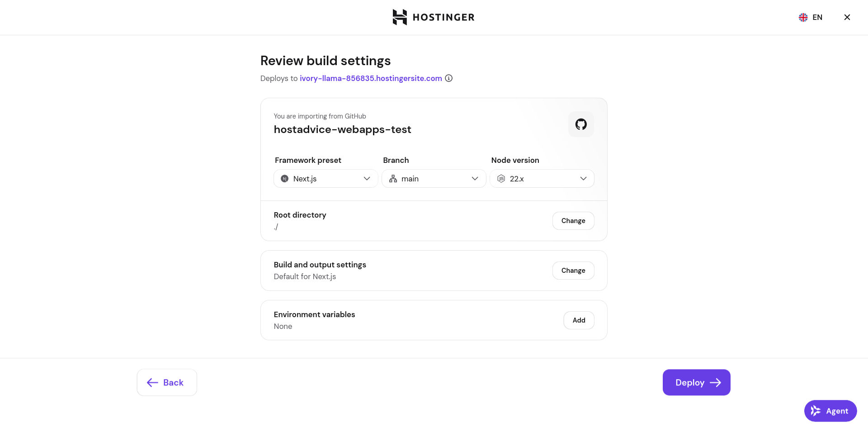868x428 pixels.
Task: Change Build and output settings
Action: [573, 271]
